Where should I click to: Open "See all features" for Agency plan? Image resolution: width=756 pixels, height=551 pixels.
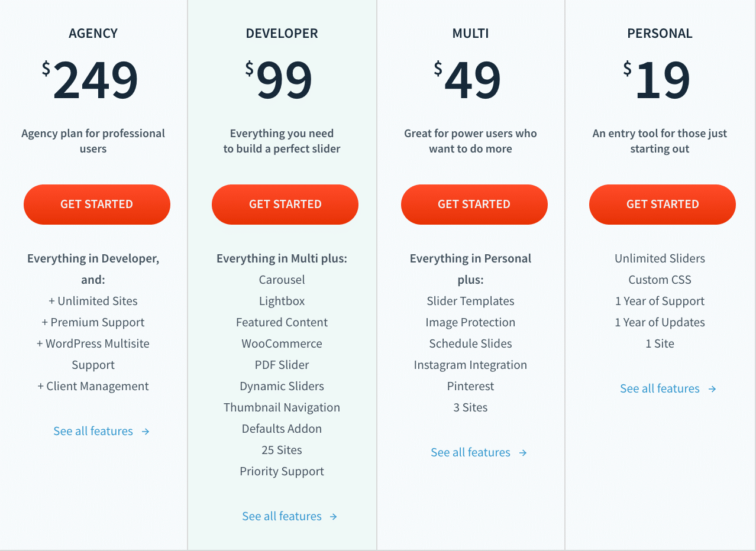pos(93,432)
